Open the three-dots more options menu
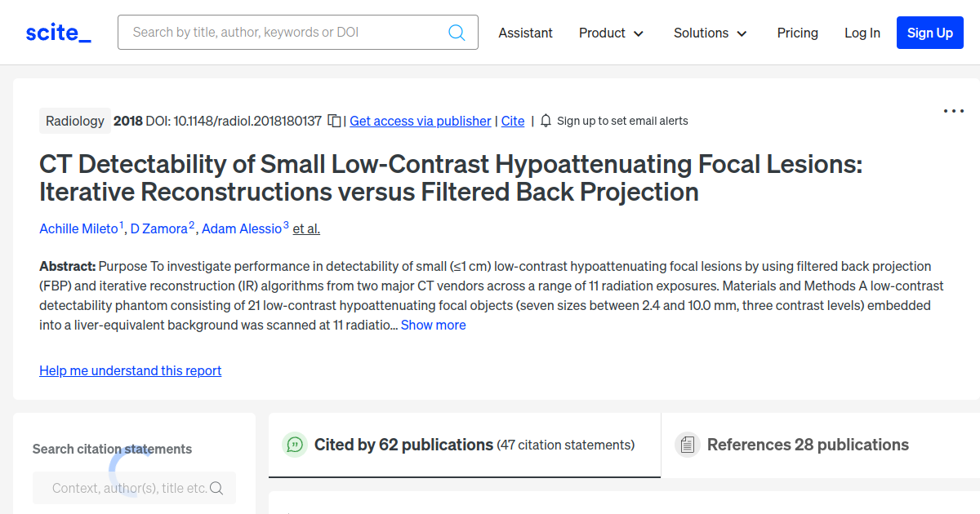This screenshot has height=514, width=980. 953,111
